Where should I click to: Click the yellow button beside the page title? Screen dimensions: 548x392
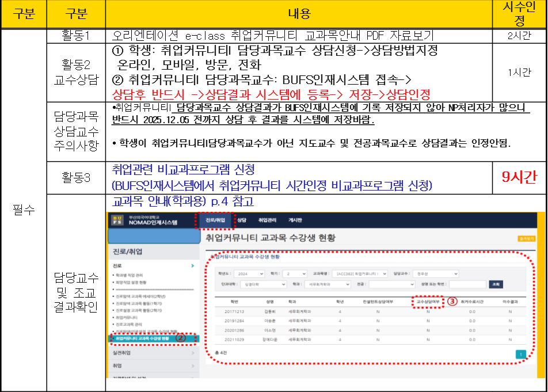coord(527,238)
